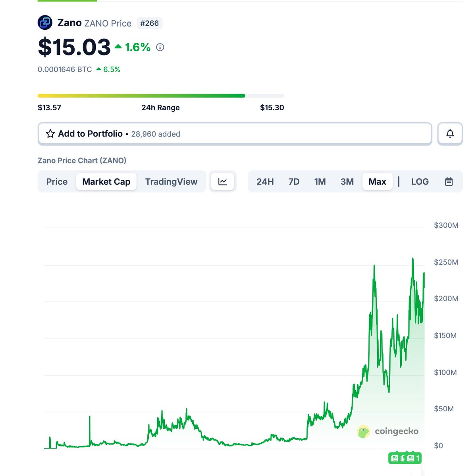Select the line chart style icon

pyautogui.click(x=223, y=181)
